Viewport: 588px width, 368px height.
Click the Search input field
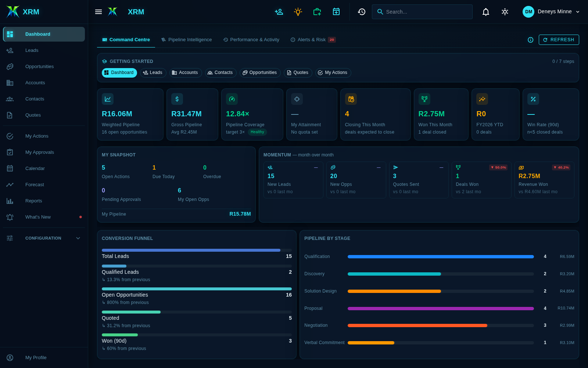422,12
